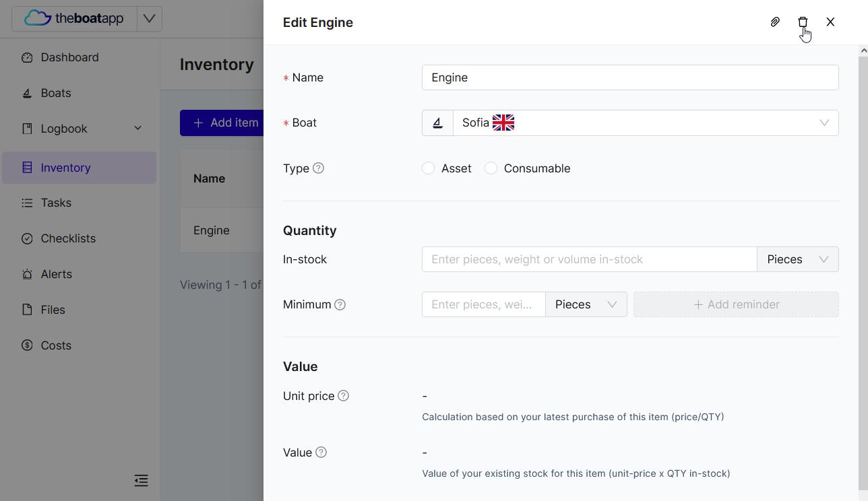Edit the Name input field
868x501 pixels.
(x=630, y=77)
